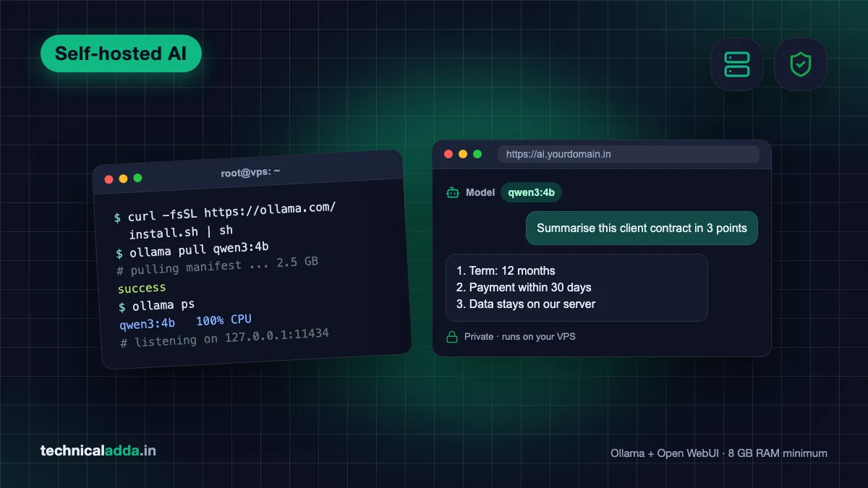Click qwen3:4b in terminal output
This screenshot has width=868, height=488.
(147, 324)
